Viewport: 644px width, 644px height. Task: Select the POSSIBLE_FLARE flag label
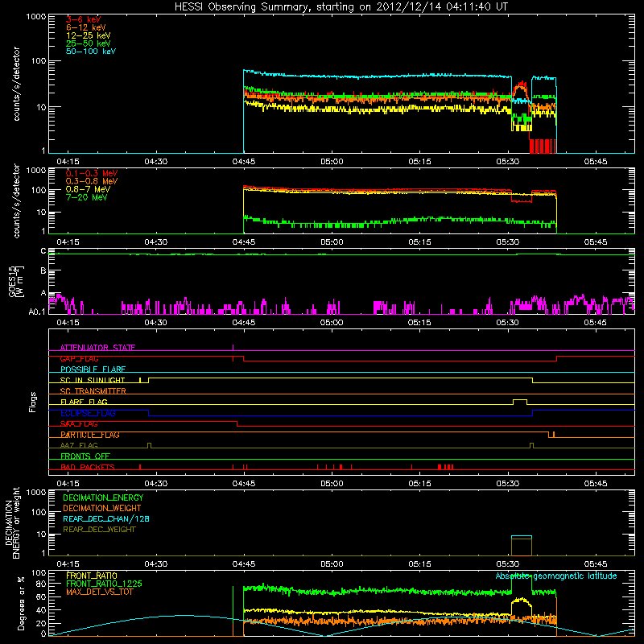pos(93,369)
